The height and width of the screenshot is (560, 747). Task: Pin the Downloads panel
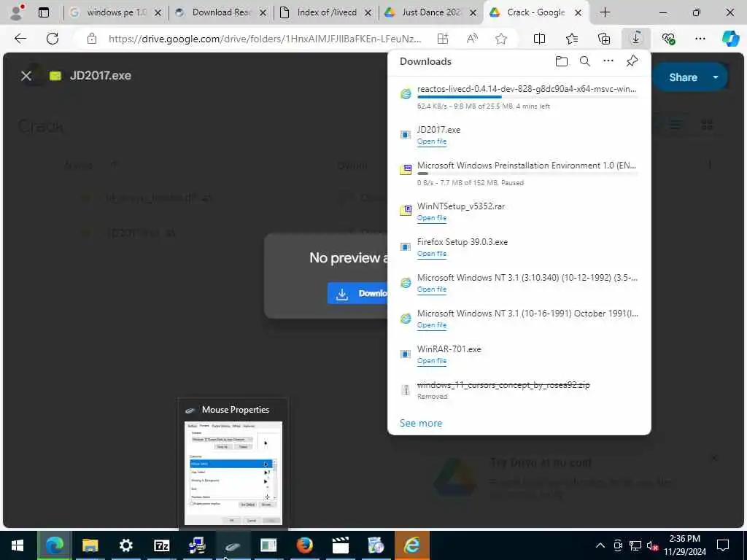point(632,61)
